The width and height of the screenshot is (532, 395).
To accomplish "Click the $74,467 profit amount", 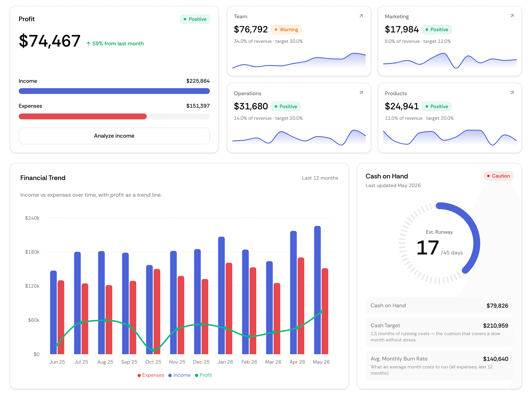I will [49, 41].
